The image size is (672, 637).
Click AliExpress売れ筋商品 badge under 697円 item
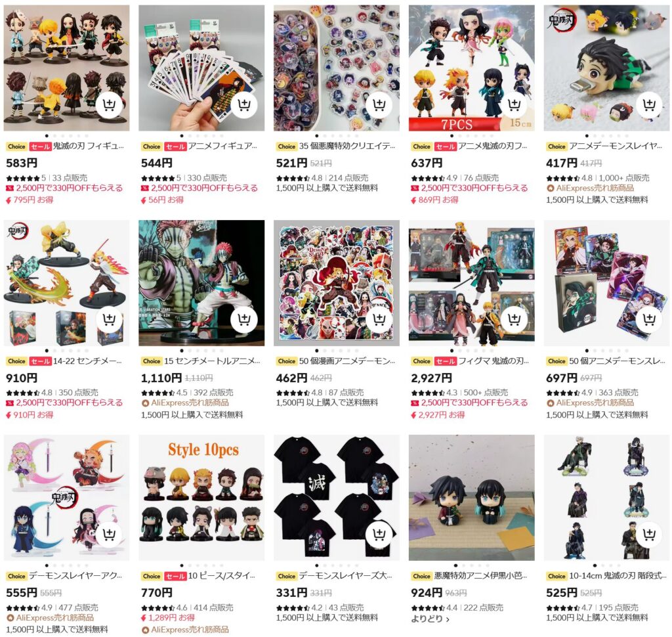590,403
